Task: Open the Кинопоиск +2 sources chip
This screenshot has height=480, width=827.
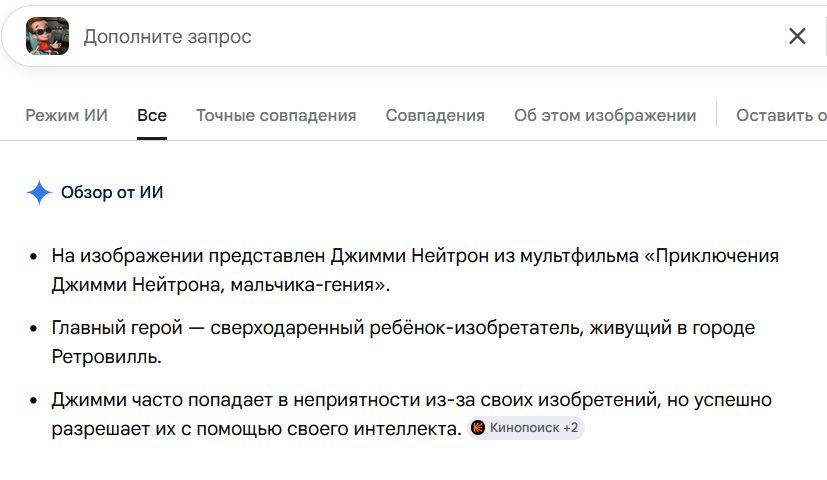Action: pyautogui.click(x=526, y=428)
